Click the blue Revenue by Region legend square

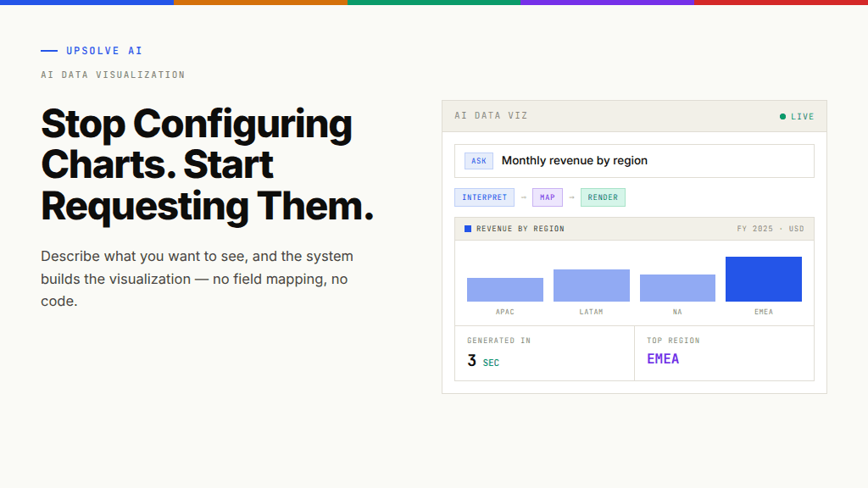468,229
